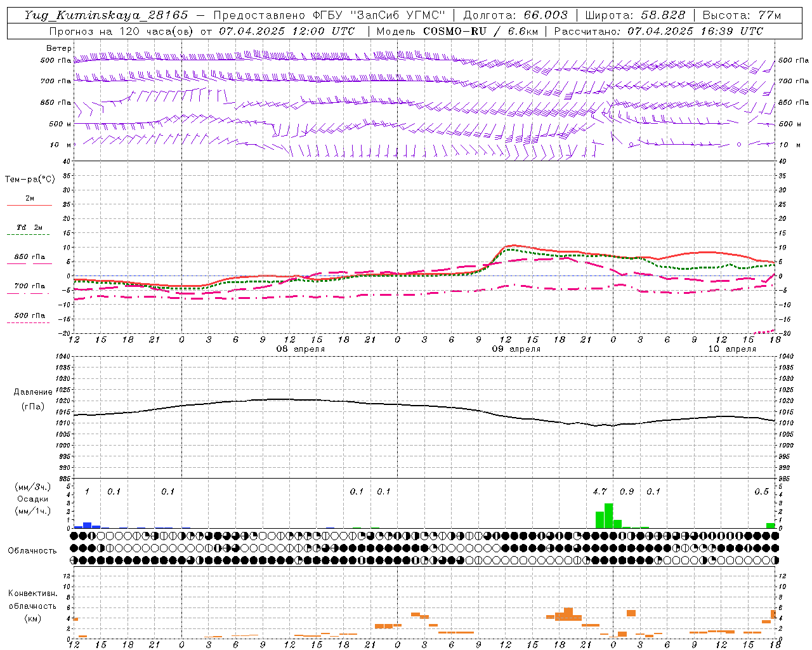The width and height of the screenshot is (812, 650).
Task: Click the station title Yug_Kuminskaya_28165
Action: tap(107, 15)
